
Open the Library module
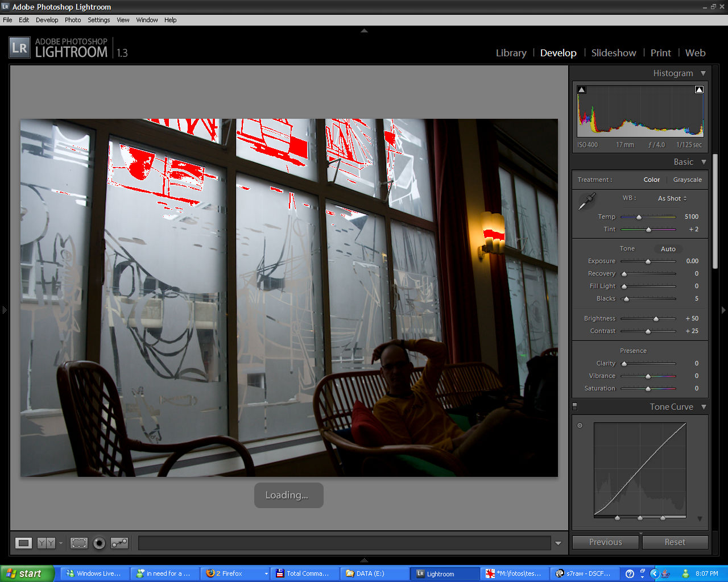coord(511,53)
